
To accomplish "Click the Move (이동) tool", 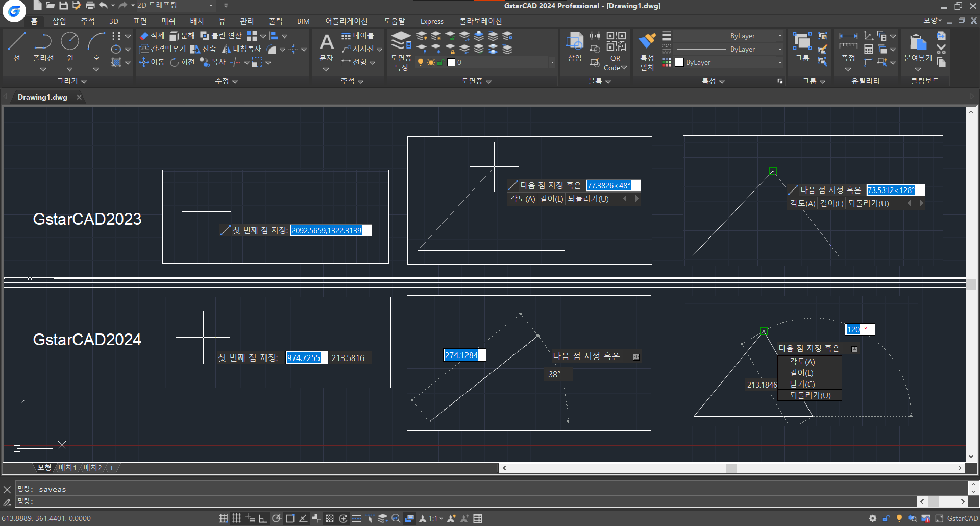I will click(x=152, y=62).
